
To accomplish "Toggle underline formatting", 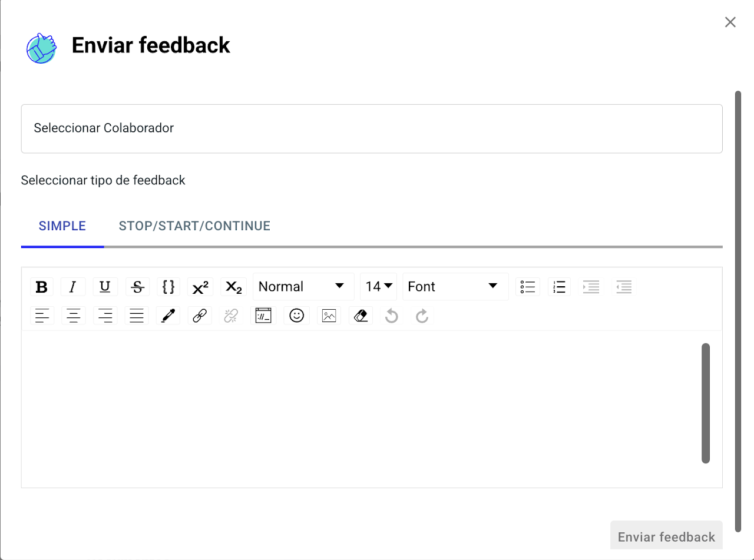I will [x=105, y=287].
